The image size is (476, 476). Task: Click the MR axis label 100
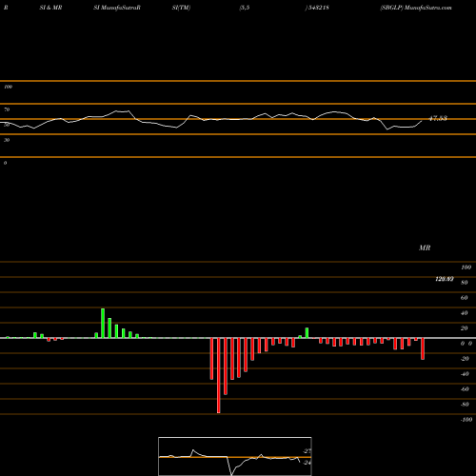pos(466,268)
